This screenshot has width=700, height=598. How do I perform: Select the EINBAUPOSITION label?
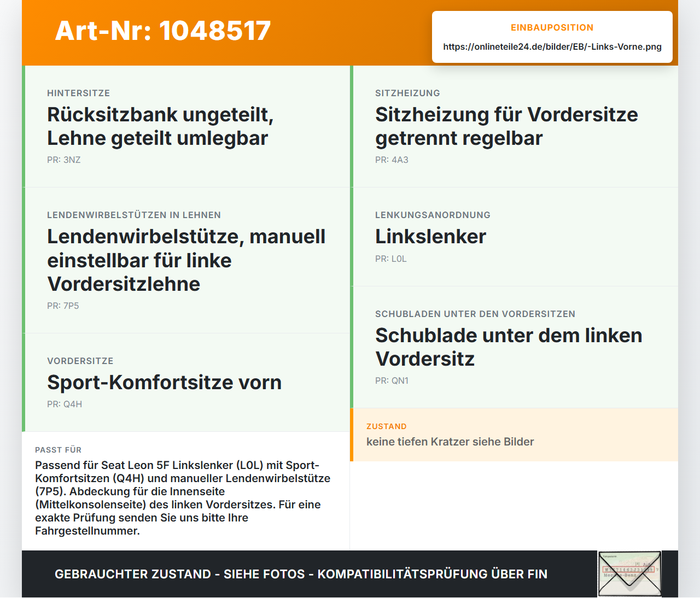[552, 27]
